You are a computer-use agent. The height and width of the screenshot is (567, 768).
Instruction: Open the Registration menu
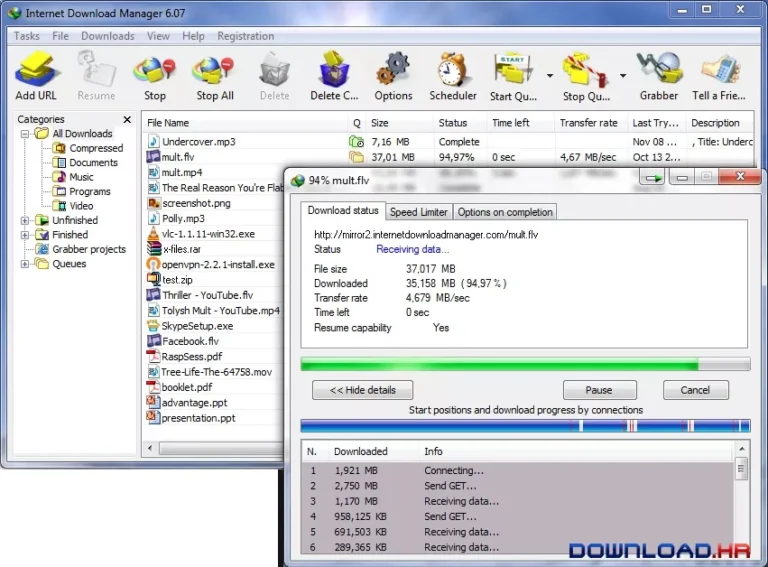(x=245, y=36)
